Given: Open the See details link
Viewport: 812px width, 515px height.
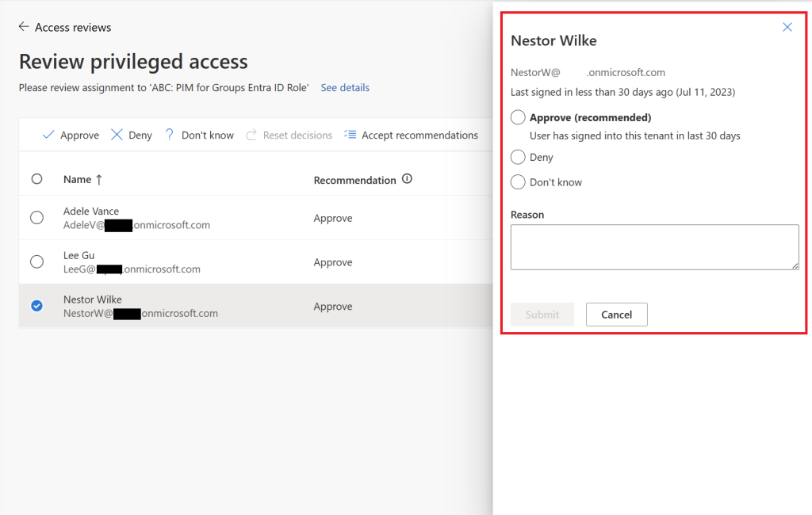Looking at the screenshot, I should 345,87.
